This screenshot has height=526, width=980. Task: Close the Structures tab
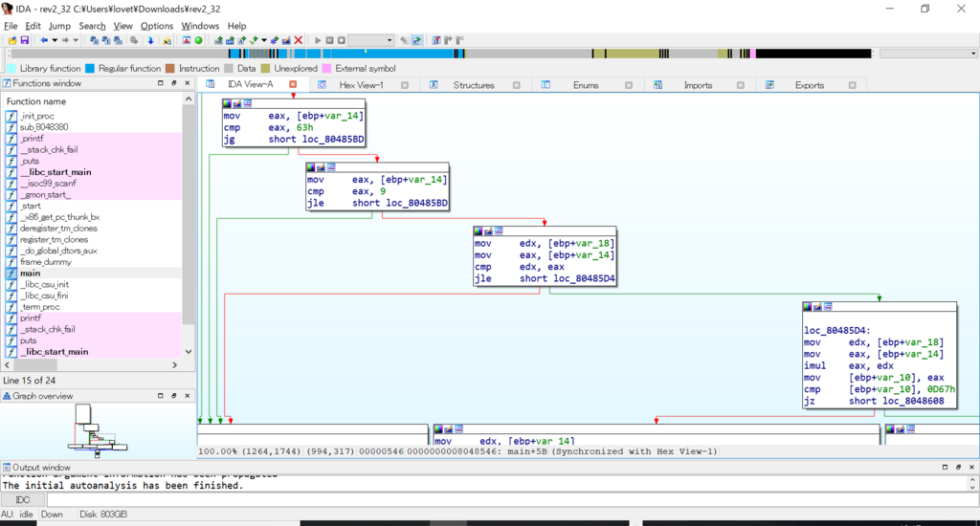(516, 85)
